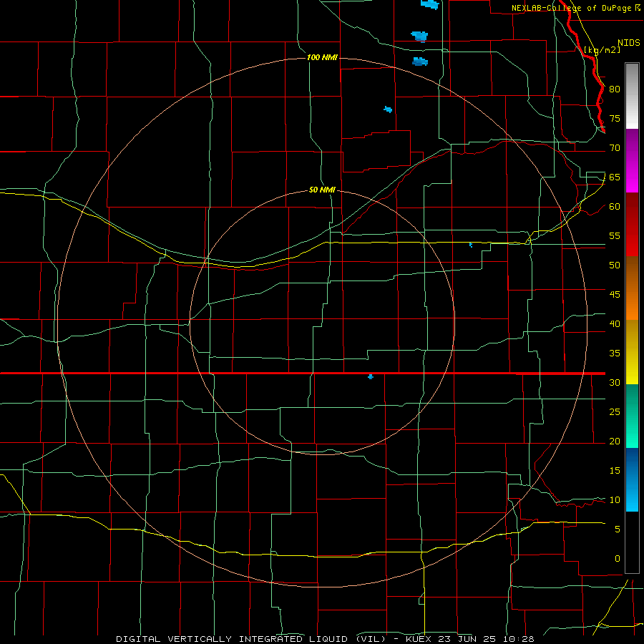This screenshot has width=644, height=644.
Task: Select the dark red segment of color scale
Action: tap(632, 225)
